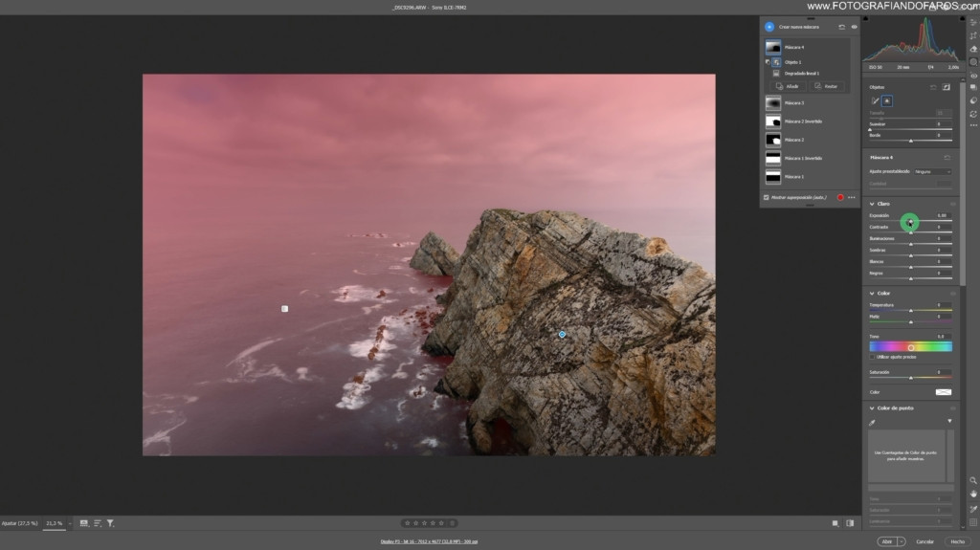Select the Red eye tool
980x550 pixels.
click(x=973, y=76)
